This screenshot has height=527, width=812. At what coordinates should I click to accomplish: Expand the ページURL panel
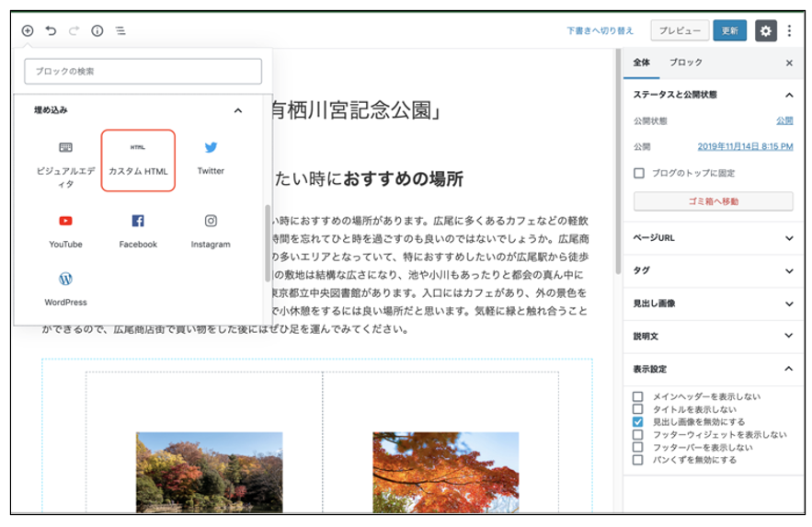point(713,237)
